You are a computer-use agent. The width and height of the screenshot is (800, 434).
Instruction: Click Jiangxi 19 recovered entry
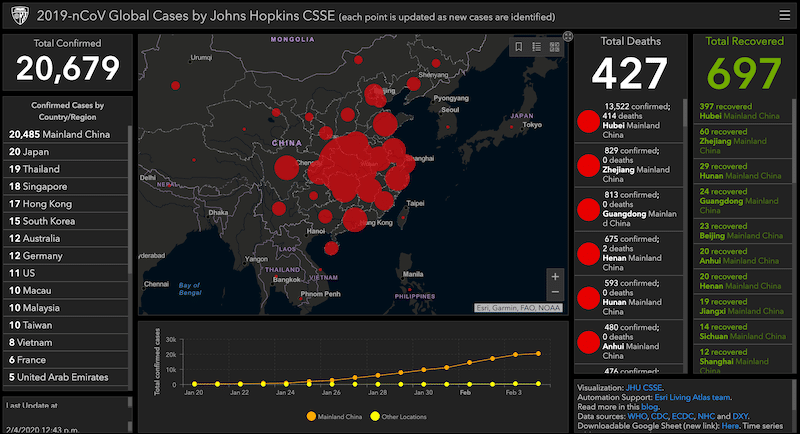click(x=742, y=307)
